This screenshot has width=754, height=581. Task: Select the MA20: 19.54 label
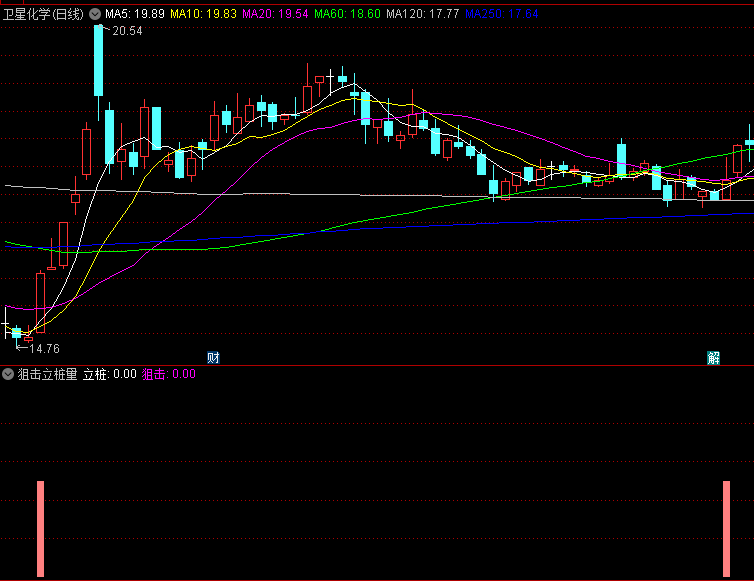pos(275,14)
